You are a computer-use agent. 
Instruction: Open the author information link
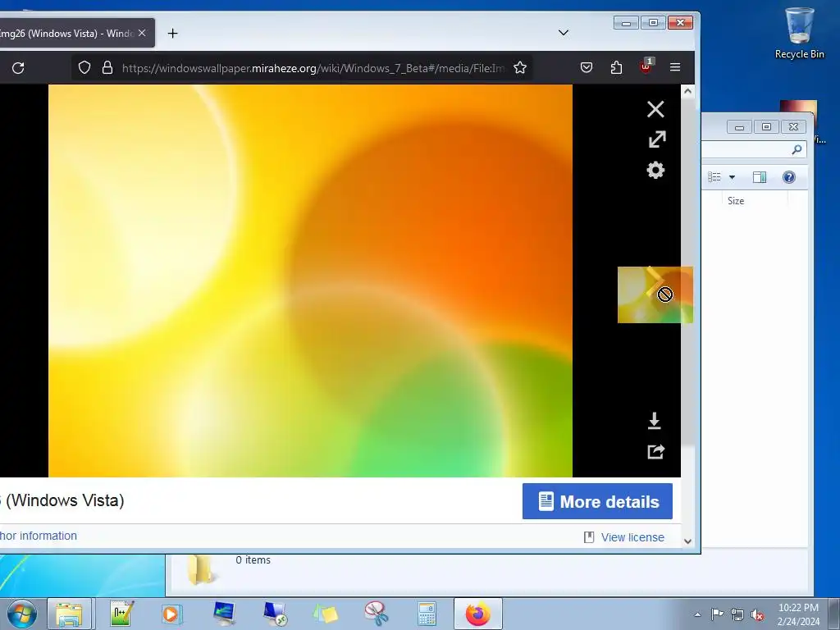pos(38,536)
